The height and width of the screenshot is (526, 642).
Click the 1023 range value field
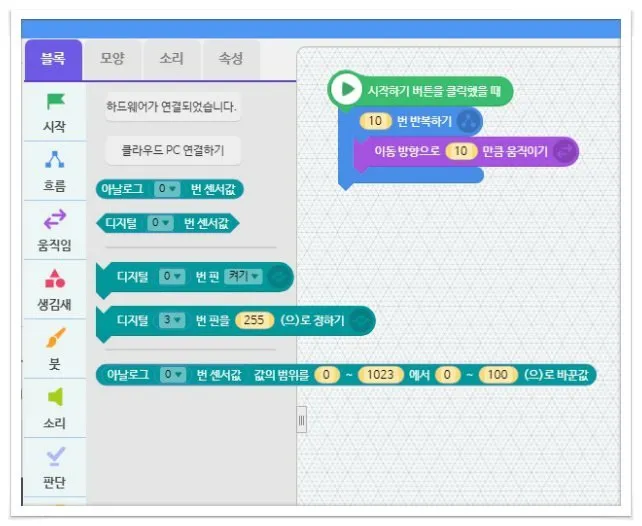coord(380,375)
